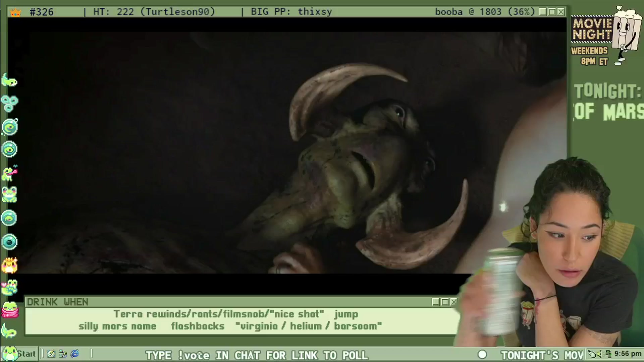The width and height of the screenshot is (644, 362).
Task: Click the 'silly mars name' rule
Action: point(117,326)
